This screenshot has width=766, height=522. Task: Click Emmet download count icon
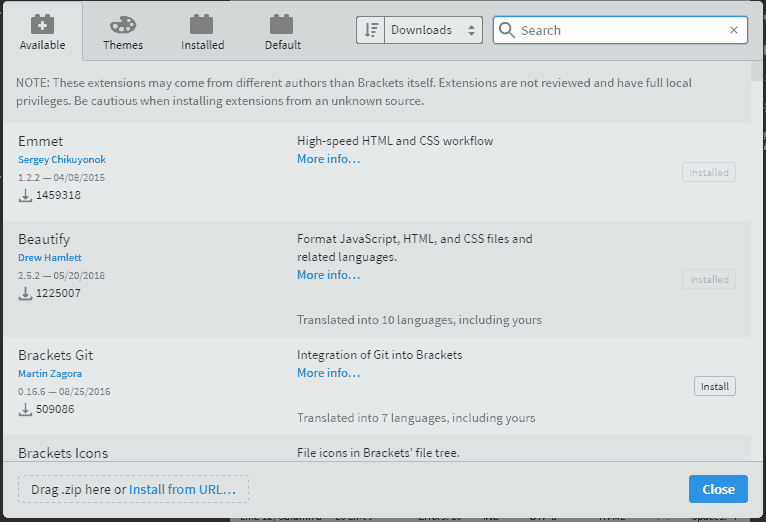[x=25, y=195]
